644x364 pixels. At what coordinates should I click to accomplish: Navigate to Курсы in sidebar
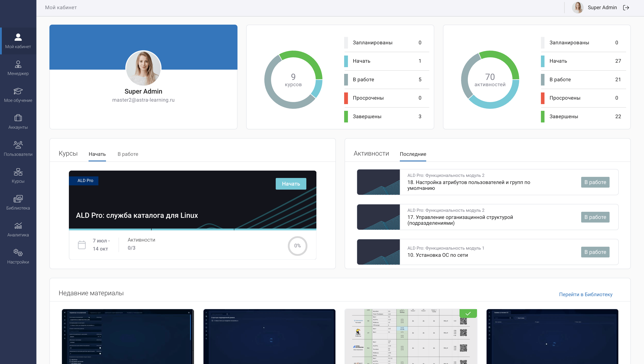18,176
